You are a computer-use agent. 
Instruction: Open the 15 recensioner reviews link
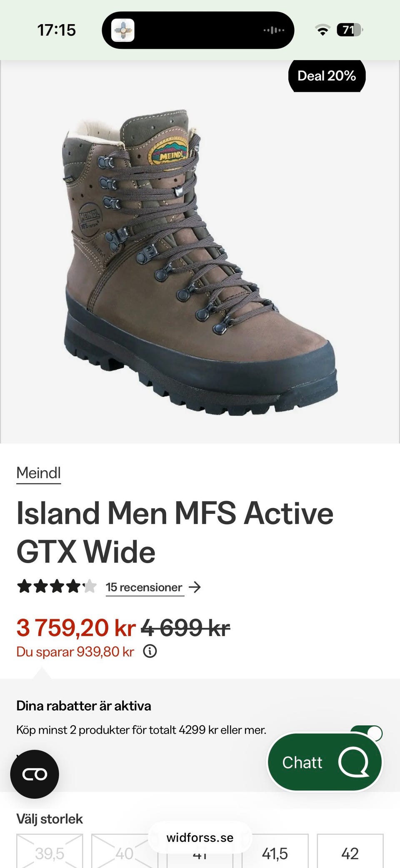click(x=144, y=587)
